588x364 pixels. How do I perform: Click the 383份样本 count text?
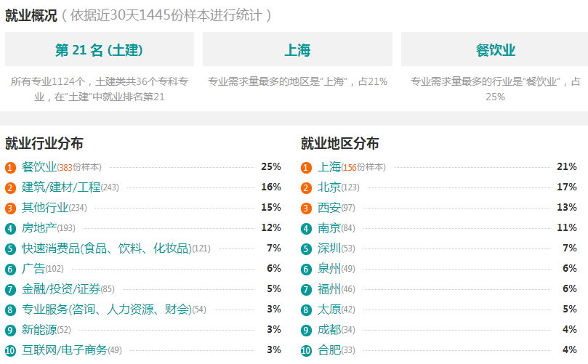(79, 167)
